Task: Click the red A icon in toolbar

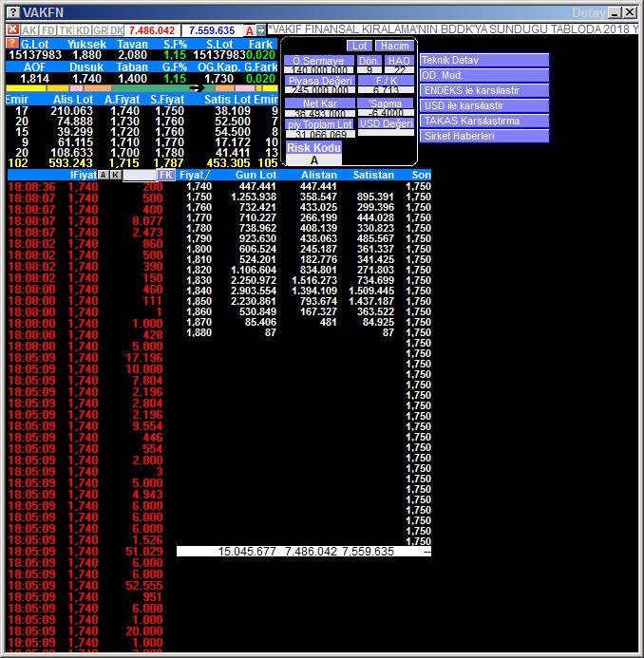Action: point(250,30)
